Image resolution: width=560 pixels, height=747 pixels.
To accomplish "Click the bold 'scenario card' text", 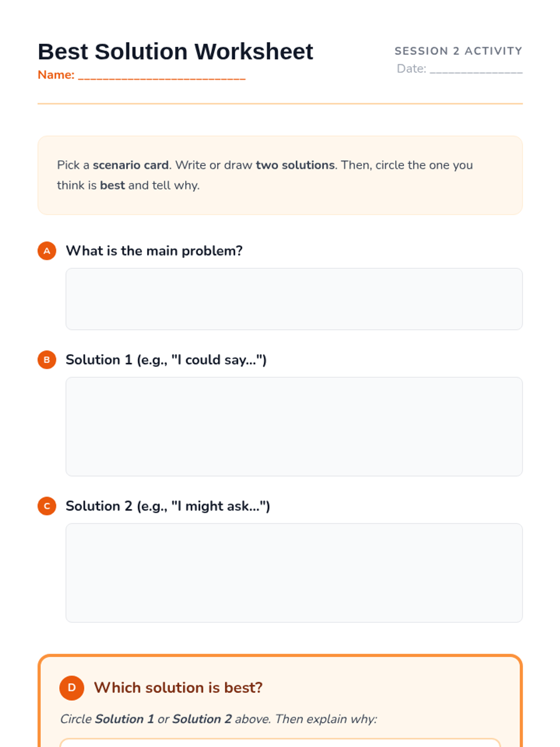I will coord(131,165).
